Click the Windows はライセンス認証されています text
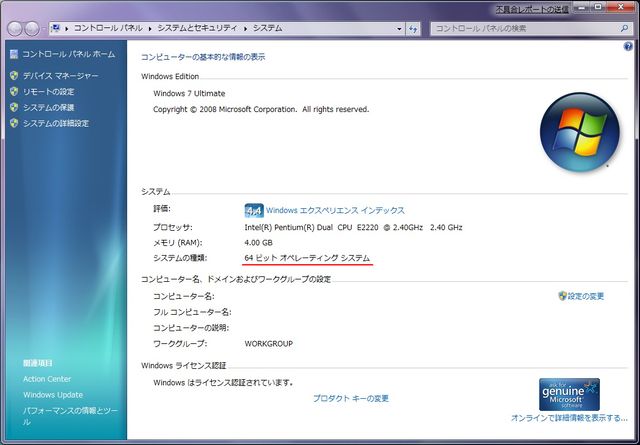Viewport: 640px width, 445px height. (223, 383)
